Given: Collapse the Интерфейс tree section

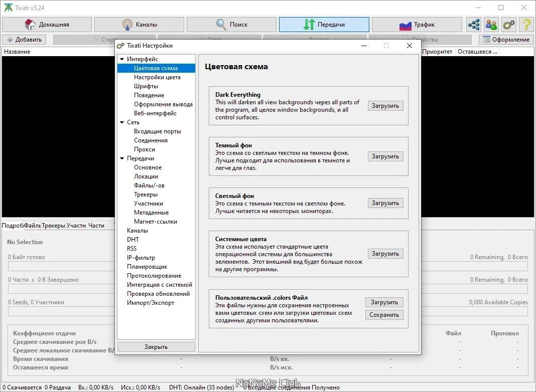Looking at the screenshot, I should (122, 59).
